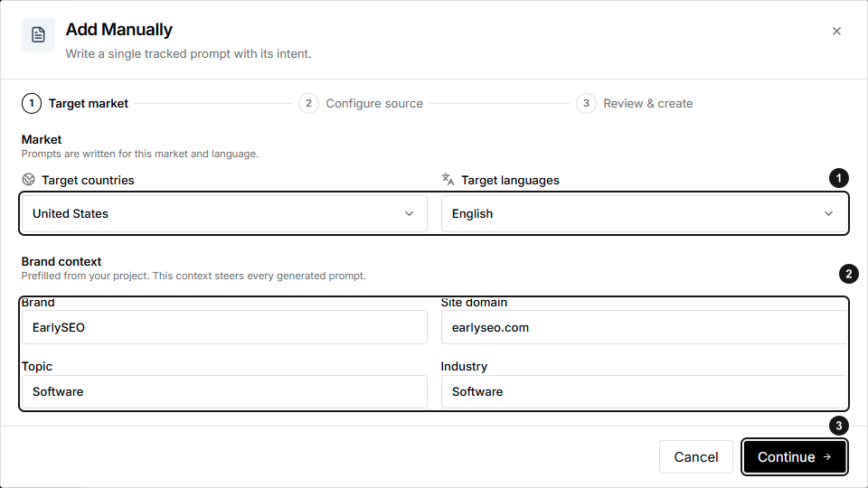The height and width of the screenshot is (488, 868).
Task: Click the document icon beside Add Manually
Action: (x=38, y=34)
